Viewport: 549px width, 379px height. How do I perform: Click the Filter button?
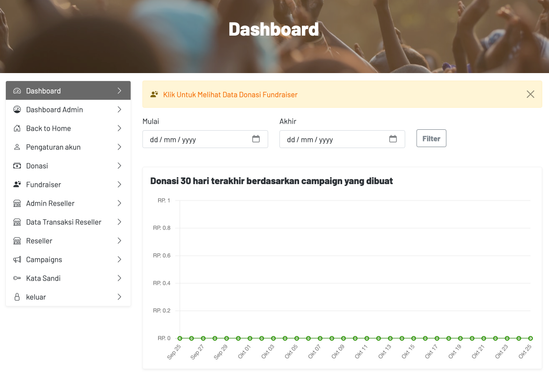(x=431, y=138)
